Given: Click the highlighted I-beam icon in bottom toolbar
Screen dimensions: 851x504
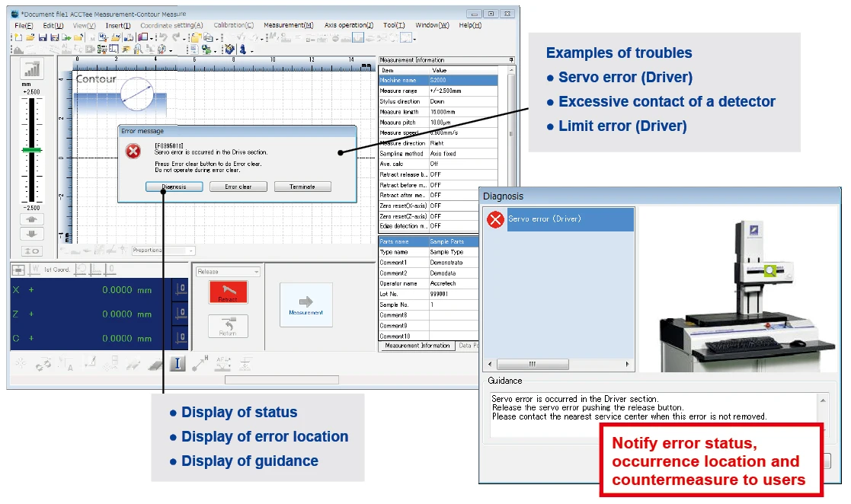Looking at the screenshot, I should [178, 364].
